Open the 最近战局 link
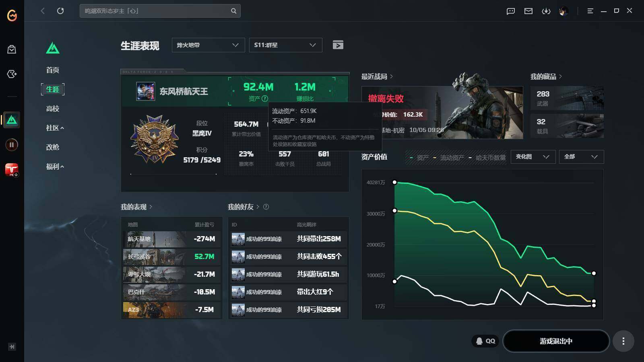The width and height of the screenshot is (644, 362). click(377, 76)
